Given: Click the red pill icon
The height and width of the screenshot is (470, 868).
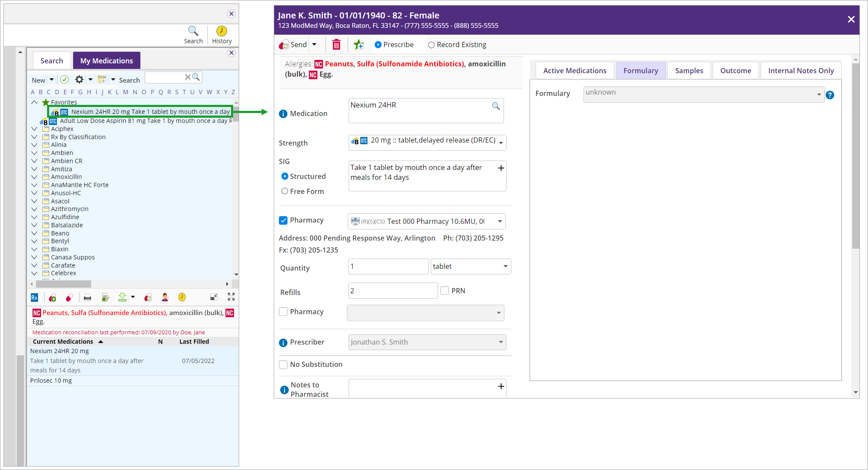Looking at the screenshot, I should pos(69,297).
